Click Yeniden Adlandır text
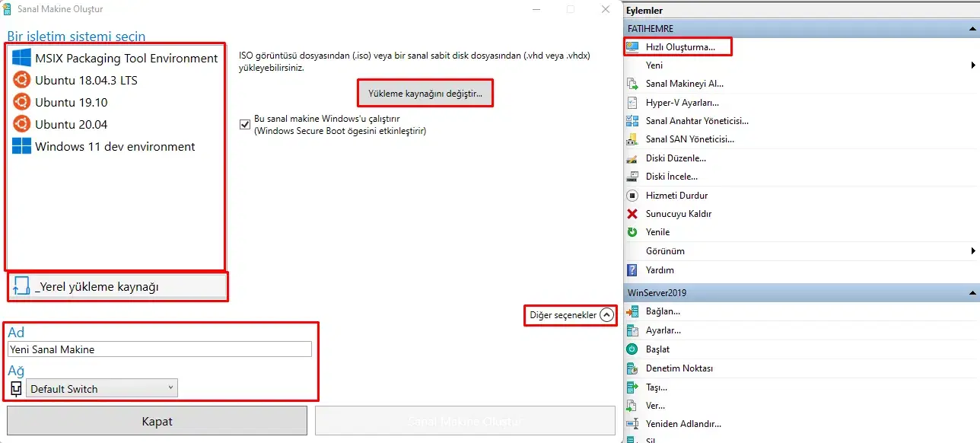The image size is (980, 443). pos(683,424)
